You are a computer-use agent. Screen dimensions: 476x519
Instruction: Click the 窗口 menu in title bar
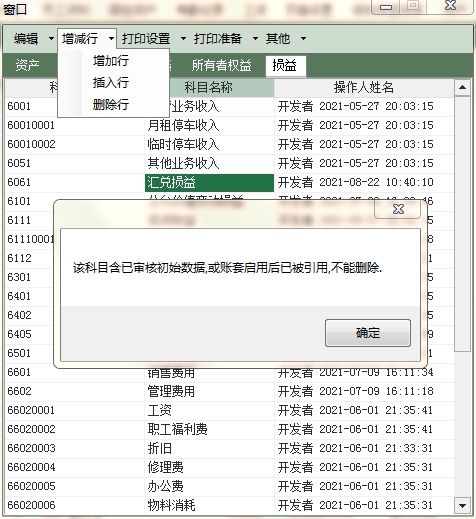click(x=15, y=10)
